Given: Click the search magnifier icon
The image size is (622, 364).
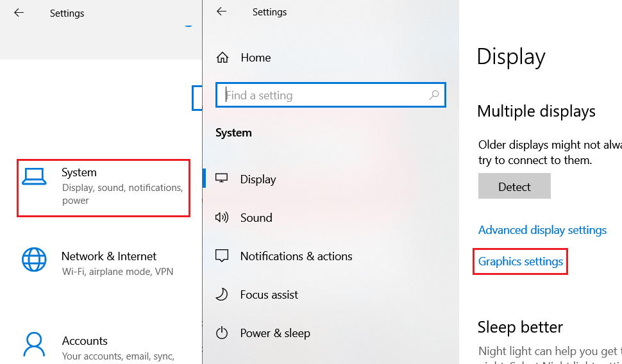Looking at the screenshot, I should (x=434, y=95).
